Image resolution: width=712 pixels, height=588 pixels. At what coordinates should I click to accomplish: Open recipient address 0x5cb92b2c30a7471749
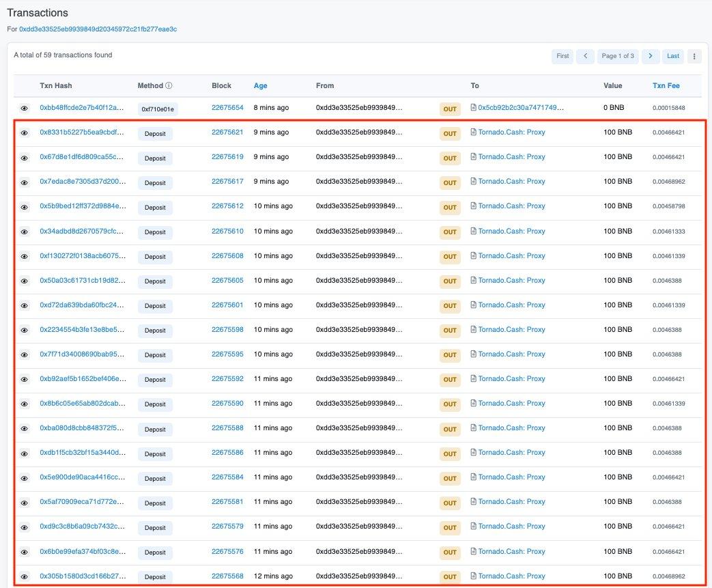521,108
